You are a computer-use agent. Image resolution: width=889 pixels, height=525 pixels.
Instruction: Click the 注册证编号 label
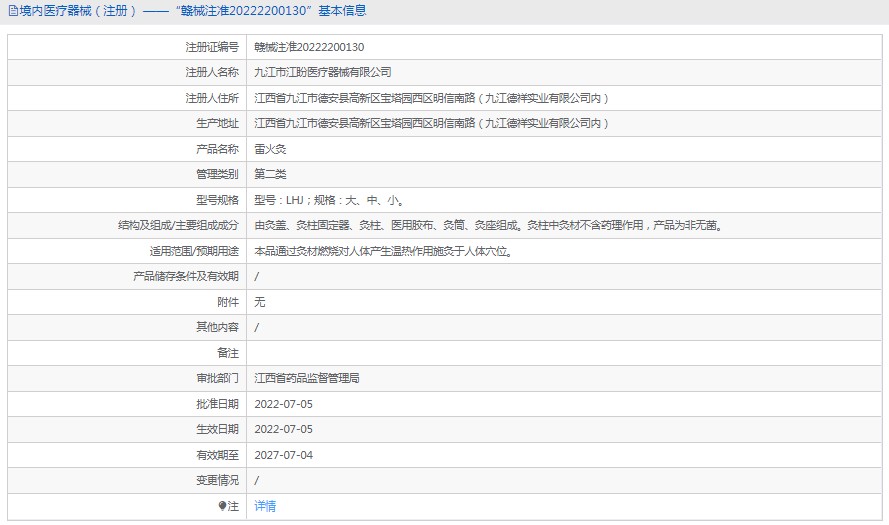click(212, 47)
